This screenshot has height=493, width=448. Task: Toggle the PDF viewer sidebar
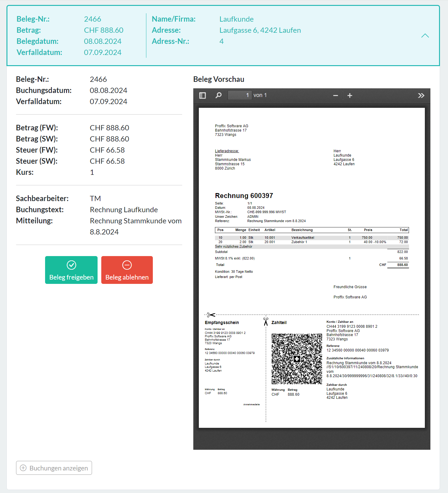click(203, 95)
